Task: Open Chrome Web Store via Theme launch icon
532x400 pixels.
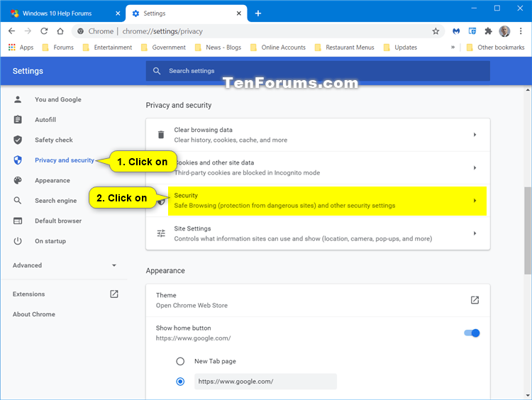Action: [475, 300]
